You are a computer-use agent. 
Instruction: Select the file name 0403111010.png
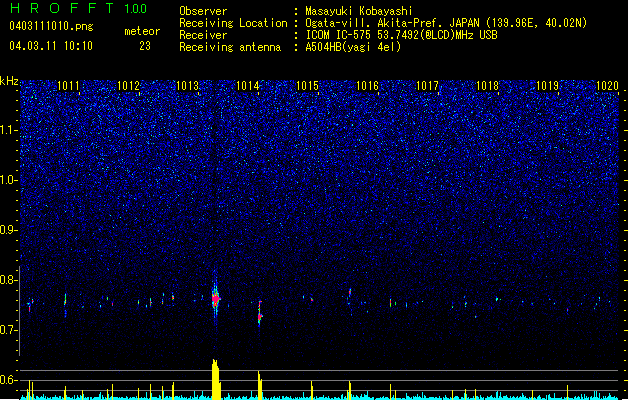pyautogui.click(x=51, y=26)
